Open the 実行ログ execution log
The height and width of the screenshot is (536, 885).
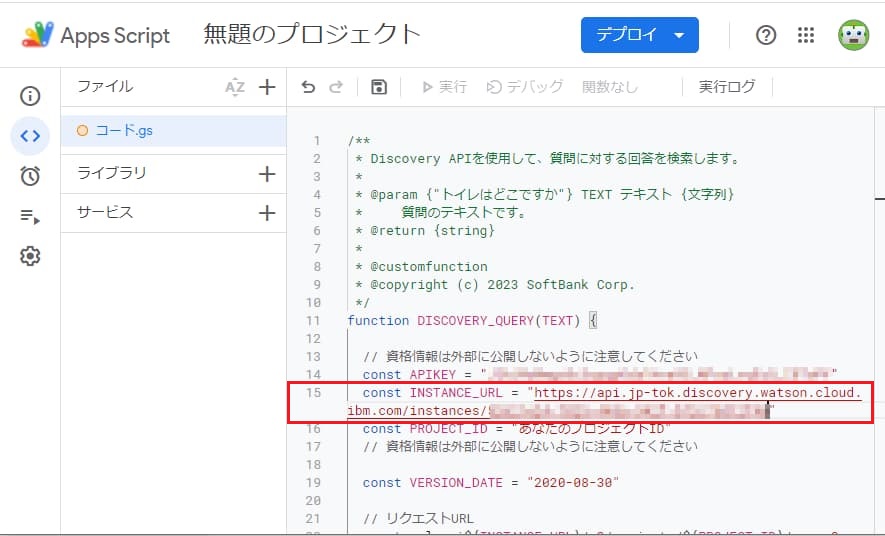click(727, 87)
